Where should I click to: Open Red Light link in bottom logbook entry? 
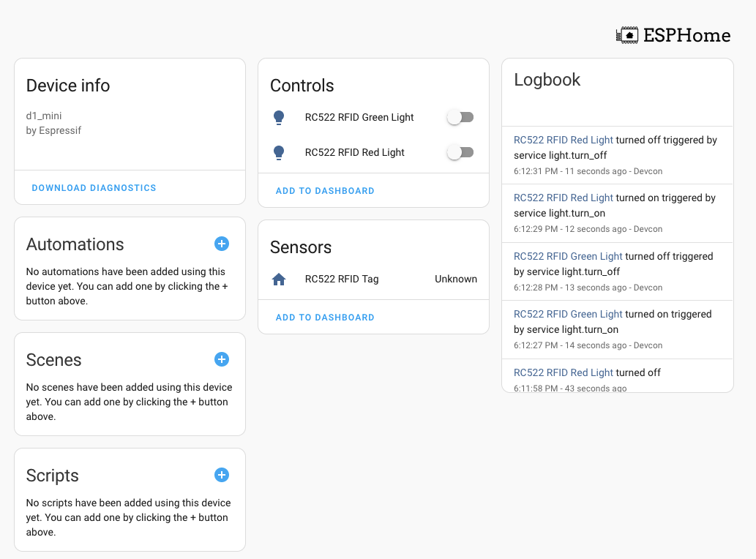click(564, 372)
